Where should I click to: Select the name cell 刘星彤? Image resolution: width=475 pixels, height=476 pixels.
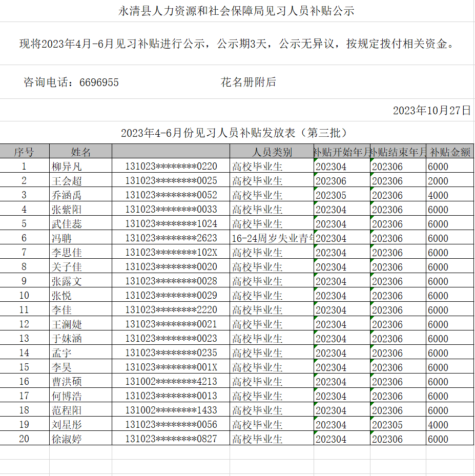click(81, 424)
